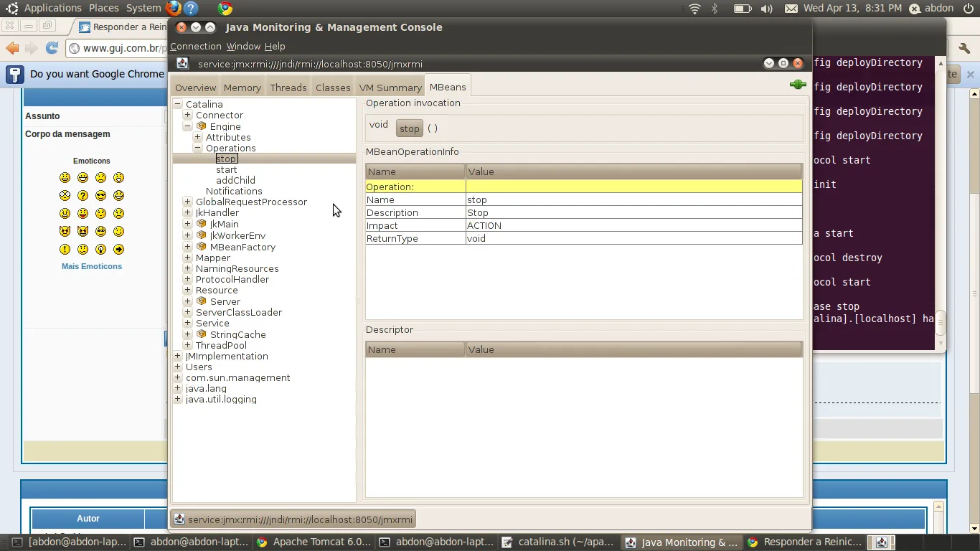Open Firefox from the top panel
This screenshot has height=551, width=980.
pyautogui.click(x=173, y=8)
